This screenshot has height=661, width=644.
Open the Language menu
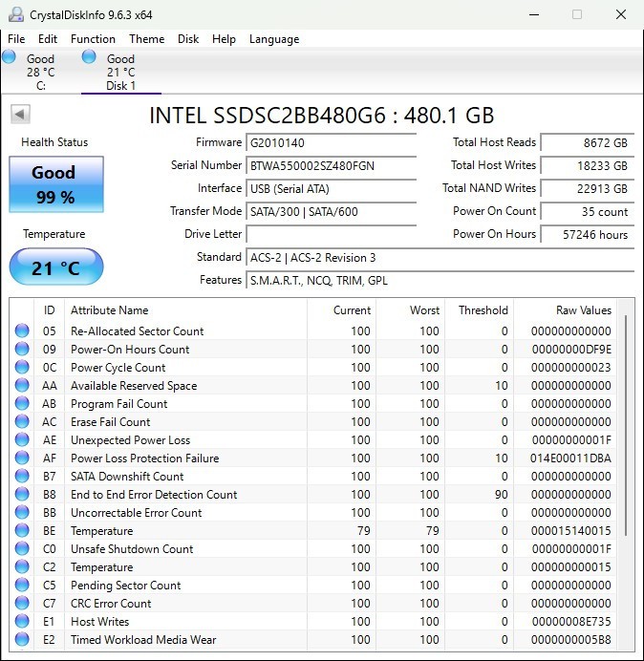coord(274,39)
